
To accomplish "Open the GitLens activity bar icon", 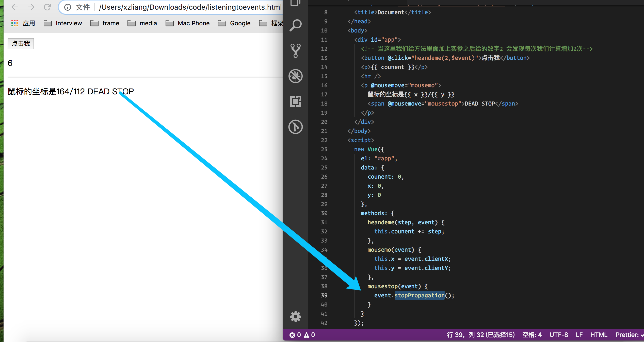I will pos(296,127).
